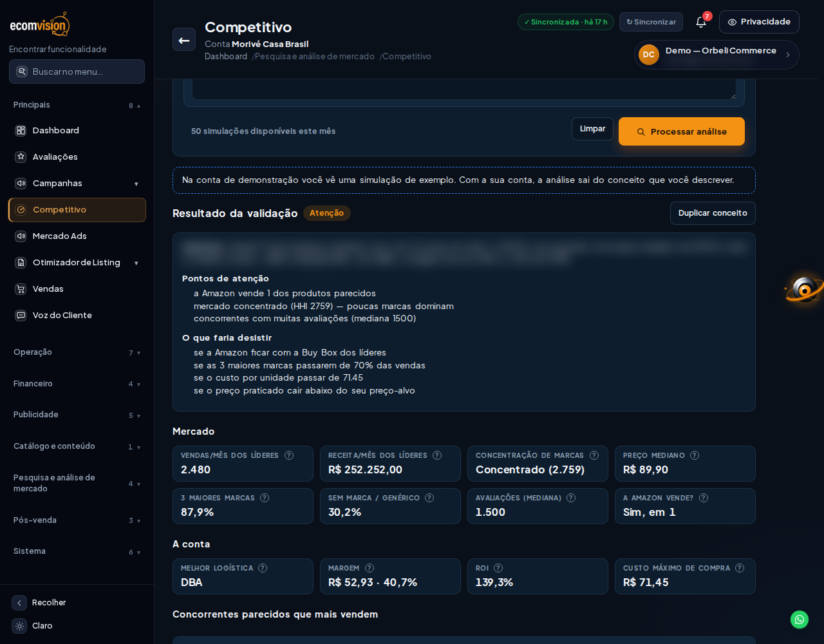Click help icon for Custo máximo de compra
Screen dimensions: 824x644
740,568
